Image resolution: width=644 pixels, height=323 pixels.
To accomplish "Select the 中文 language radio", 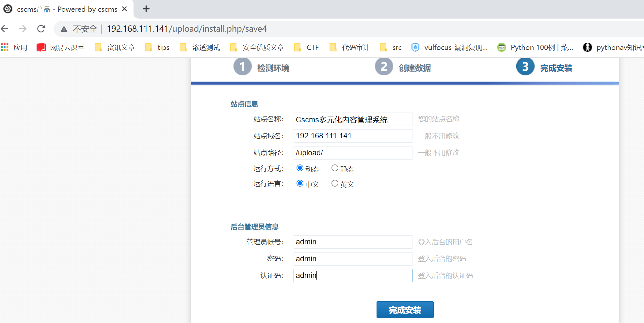I will click(300, 183).
